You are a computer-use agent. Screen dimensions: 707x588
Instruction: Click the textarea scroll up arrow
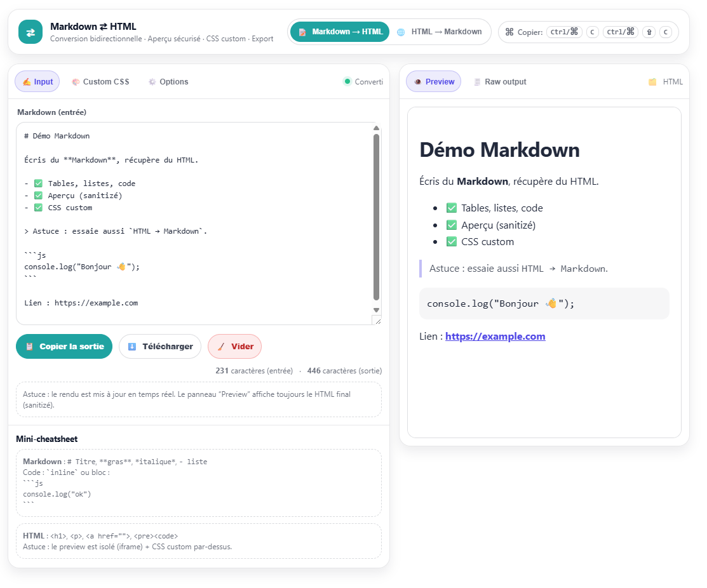pyautogui.click(x=376, y=128)
